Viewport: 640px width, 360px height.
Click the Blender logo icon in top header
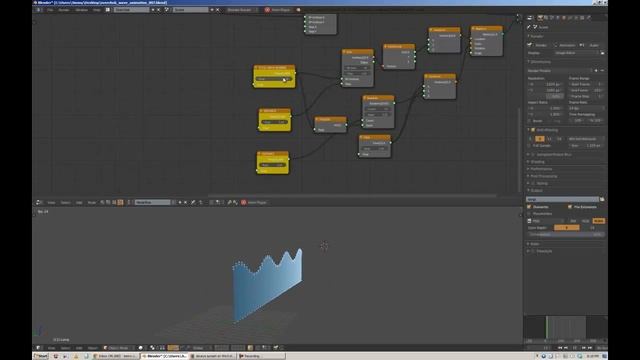coord(298,10)
